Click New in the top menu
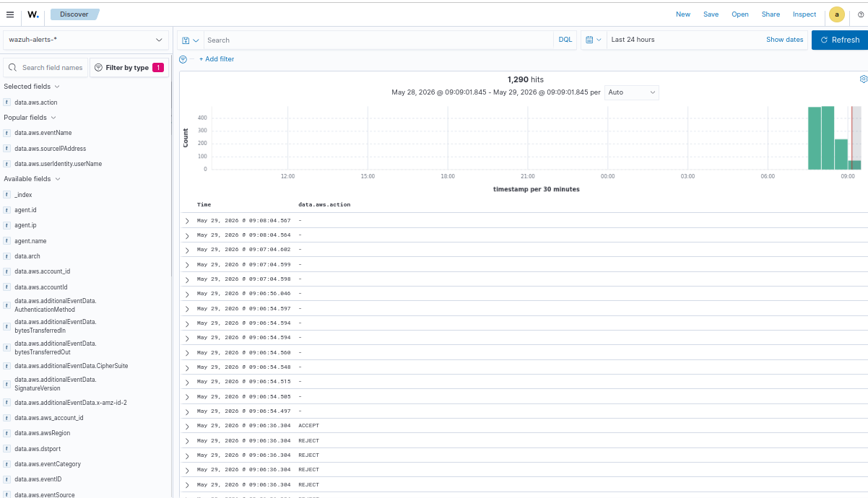This screenshot has height=498, width=868. (683, 14)
